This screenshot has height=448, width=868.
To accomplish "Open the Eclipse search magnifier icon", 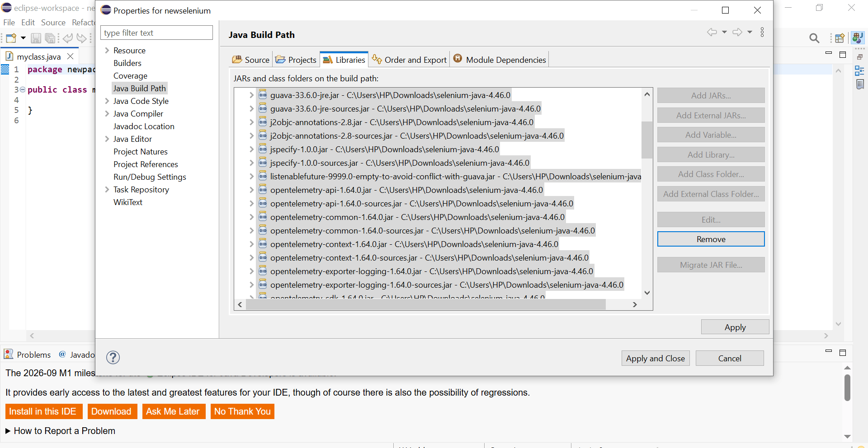I will (x=814, y=38).
